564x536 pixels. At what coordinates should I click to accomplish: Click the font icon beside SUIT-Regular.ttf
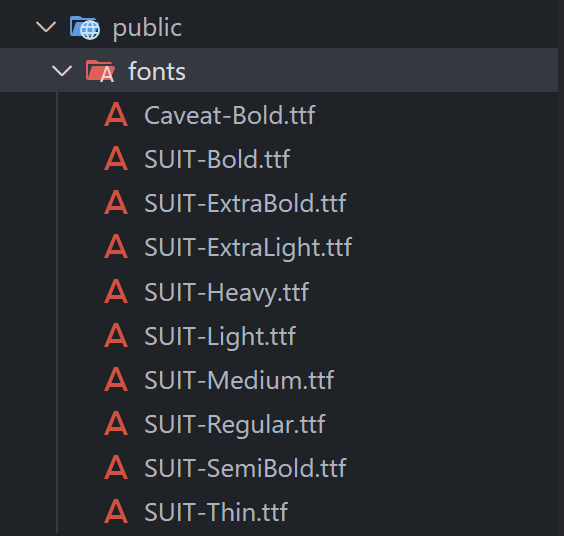pos(116,423)
